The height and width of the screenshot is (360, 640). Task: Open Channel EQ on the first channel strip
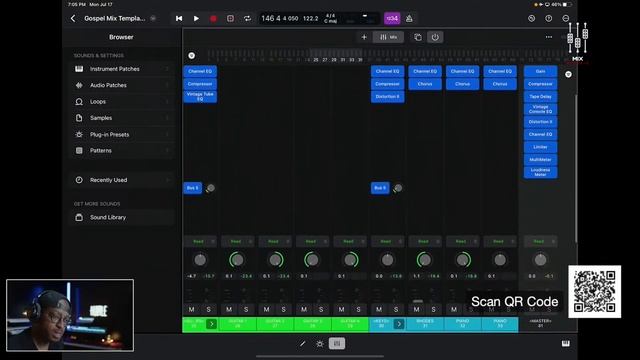200,71
